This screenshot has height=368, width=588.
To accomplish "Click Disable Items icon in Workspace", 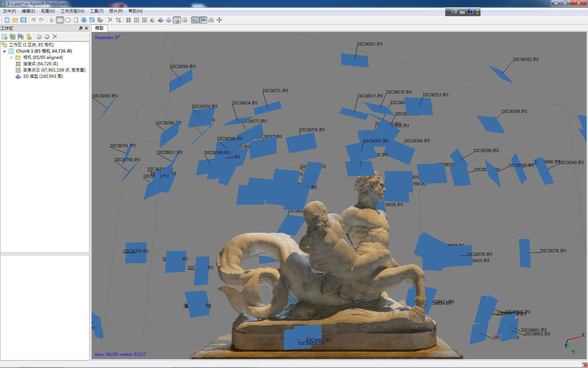I will coord(47,36).
